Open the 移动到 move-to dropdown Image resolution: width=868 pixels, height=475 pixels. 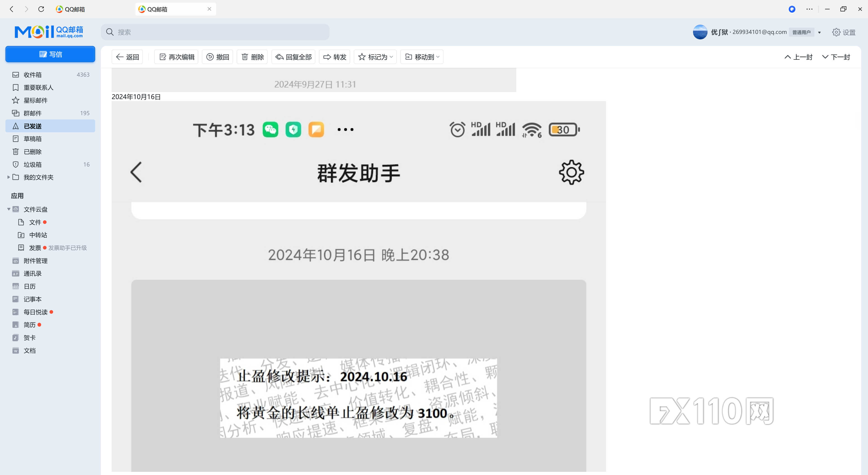point(422,57)
